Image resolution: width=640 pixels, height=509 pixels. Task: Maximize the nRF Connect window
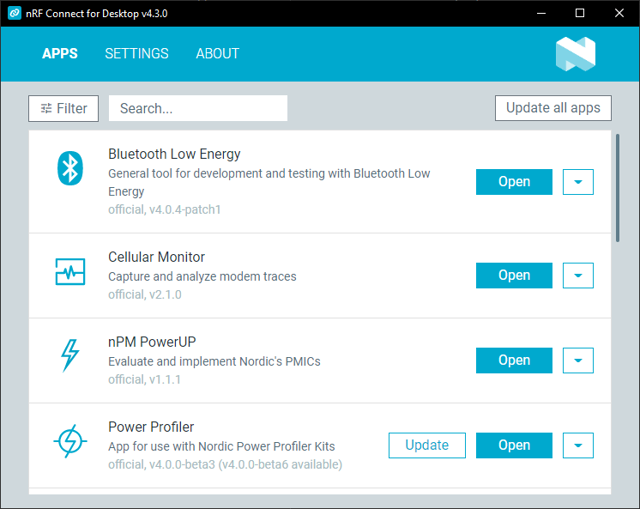pyautogui.click(x=580, y=13)
